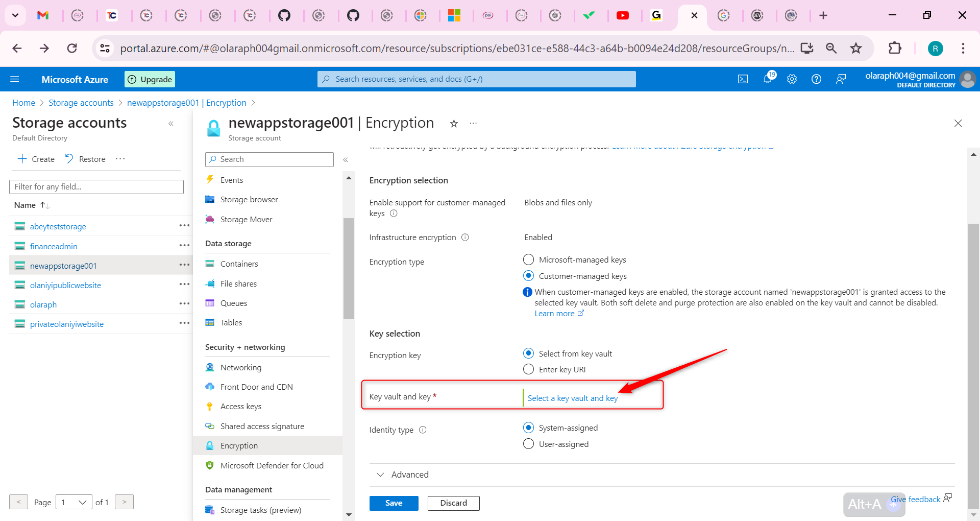Image resolution: width=980 pixels, height=521 pixels.
Task: Select System-assigned identity type
Action: pyautogui.click(x=529, y=428)
